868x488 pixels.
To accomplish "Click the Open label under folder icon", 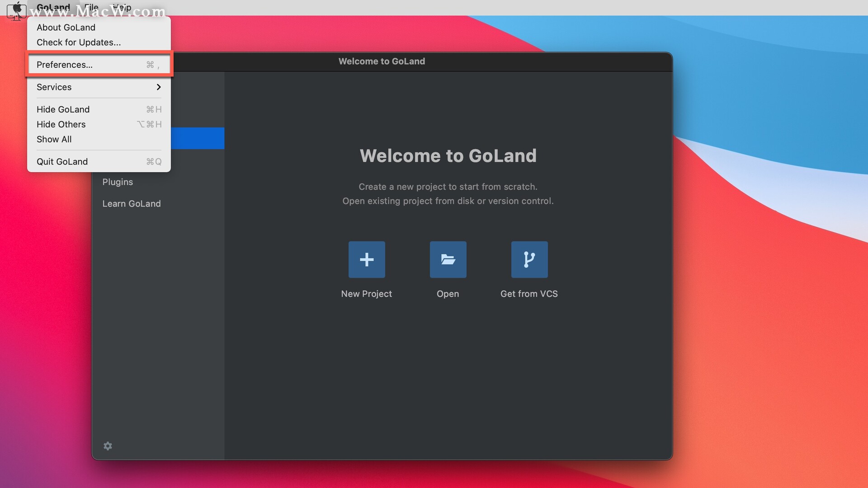I will tap(448, 294).
